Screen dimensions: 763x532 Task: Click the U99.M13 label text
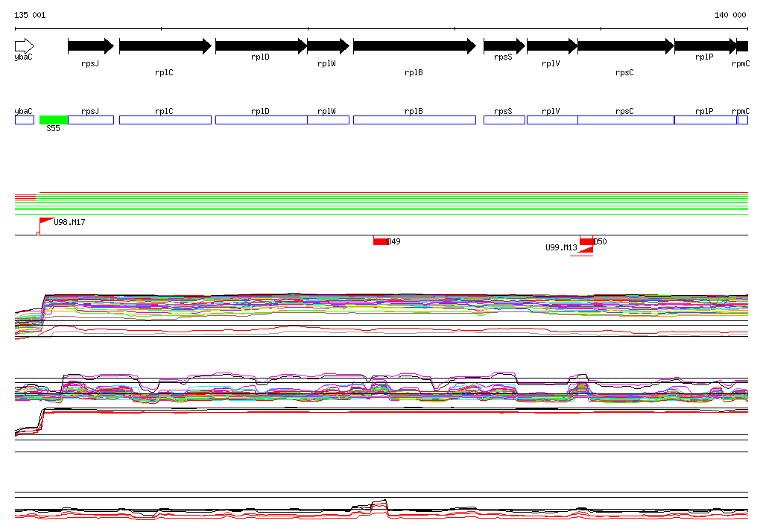pyautogui.click(x=561, y=248)
